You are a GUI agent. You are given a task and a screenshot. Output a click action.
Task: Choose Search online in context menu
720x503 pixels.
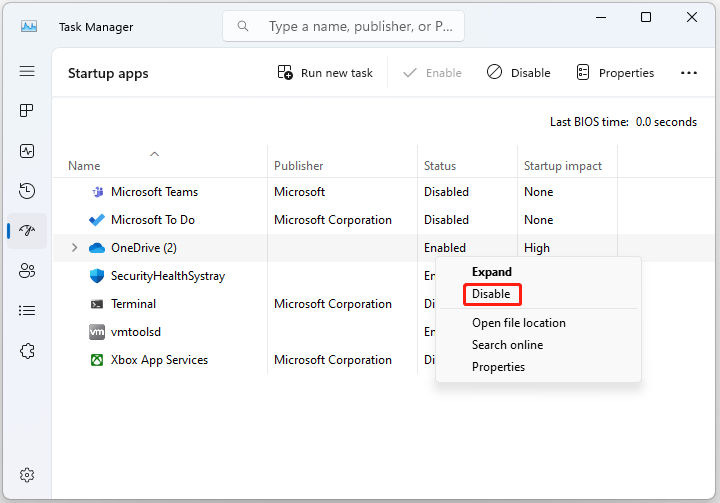click(507, 345)
